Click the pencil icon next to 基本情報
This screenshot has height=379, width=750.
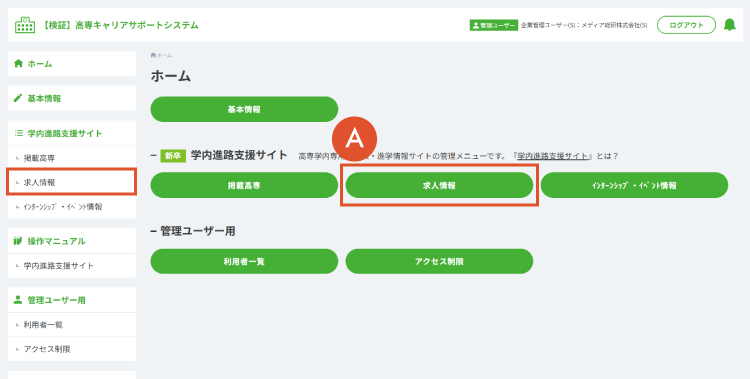pos(18,98)
